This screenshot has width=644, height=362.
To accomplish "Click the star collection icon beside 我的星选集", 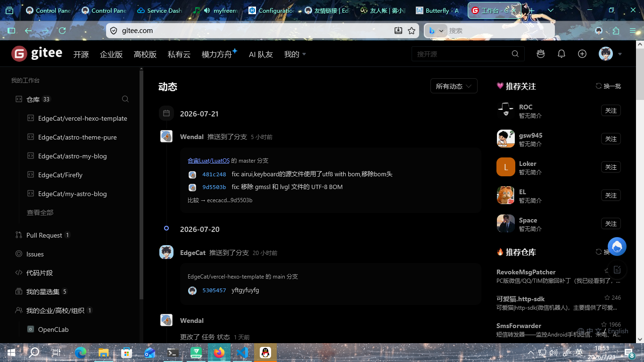I will 19,291.
